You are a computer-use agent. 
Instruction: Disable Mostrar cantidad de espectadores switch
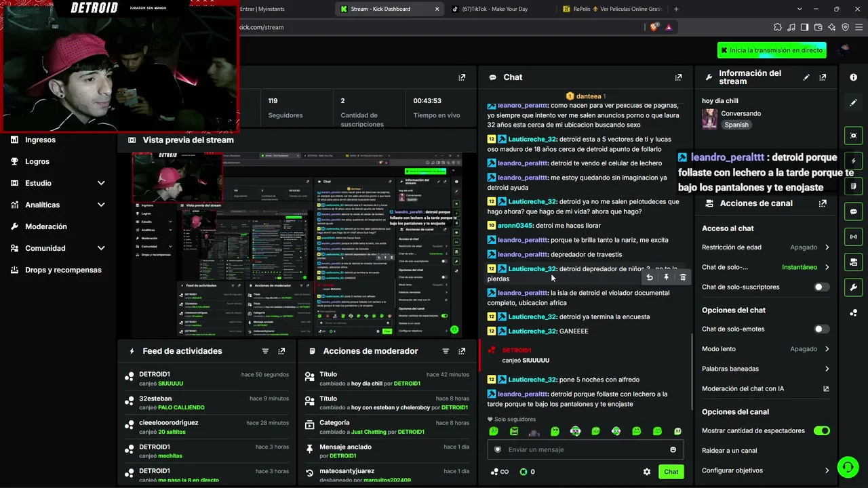[821, 430]
